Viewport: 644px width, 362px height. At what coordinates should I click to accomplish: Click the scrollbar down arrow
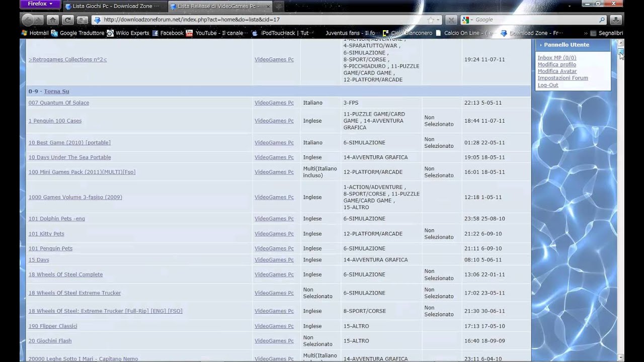click(x=621, y=357)
